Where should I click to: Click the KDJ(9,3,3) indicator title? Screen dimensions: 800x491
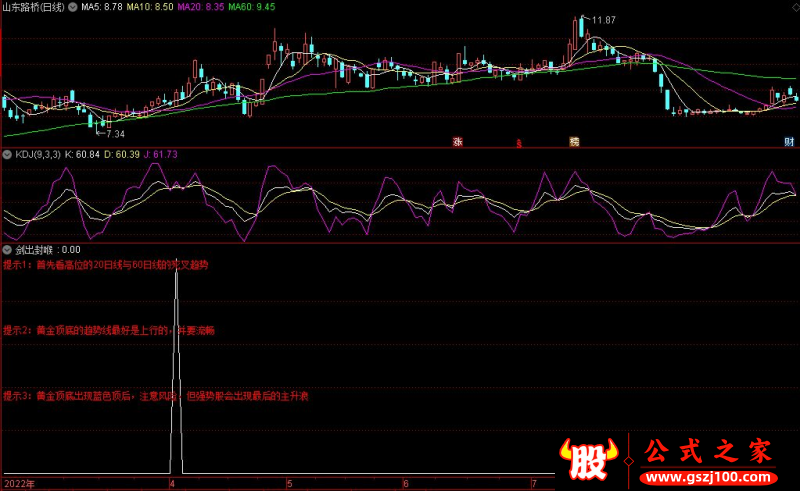click(38, 154)
